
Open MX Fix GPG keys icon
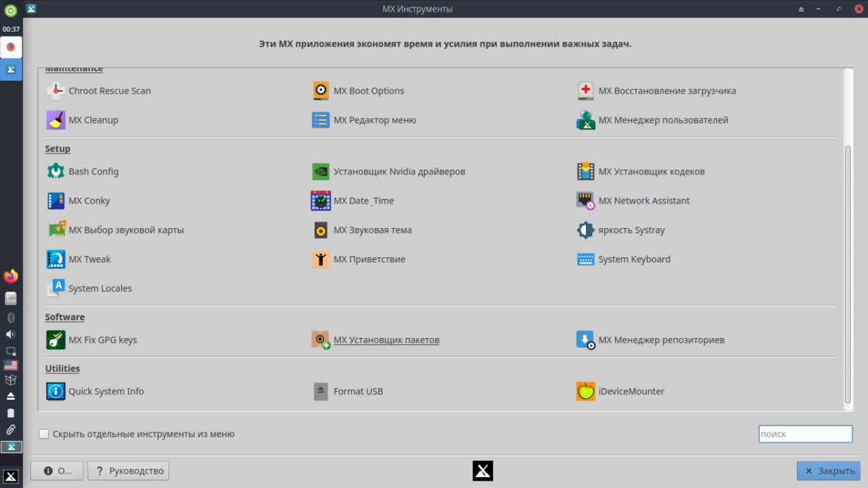56,340
